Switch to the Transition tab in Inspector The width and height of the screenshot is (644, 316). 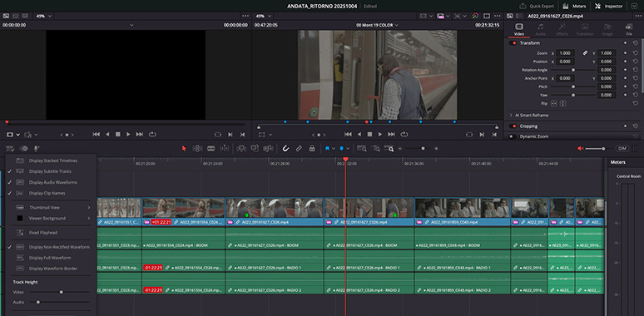pos(584,29)
